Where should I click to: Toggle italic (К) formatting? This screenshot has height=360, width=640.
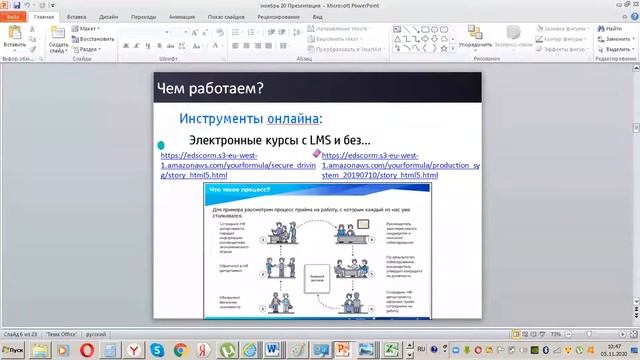pos(137,46)
